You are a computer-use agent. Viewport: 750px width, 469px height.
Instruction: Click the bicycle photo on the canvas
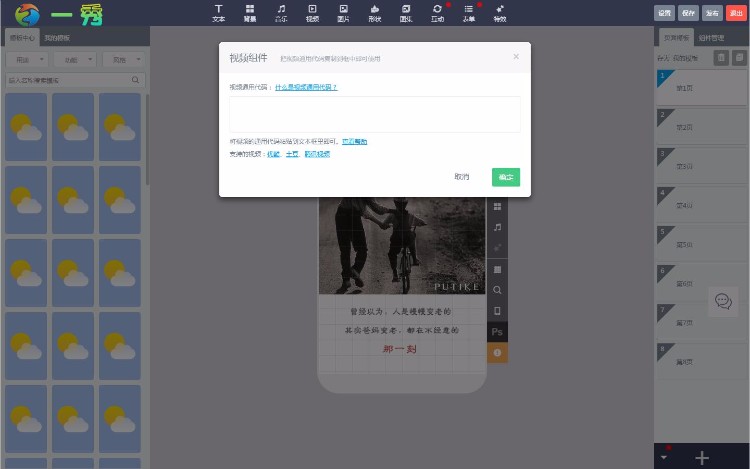coord(402,246)
